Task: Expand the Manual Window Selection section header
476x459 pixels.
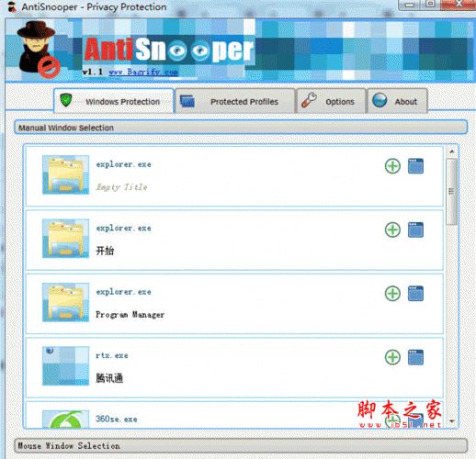Action: click(241, 128)
